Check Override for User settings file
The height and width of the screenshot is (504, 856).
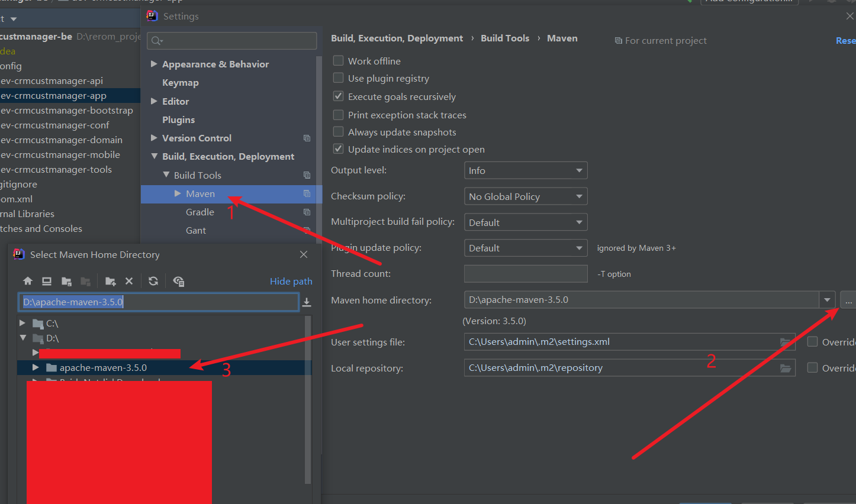click(812, 341)
